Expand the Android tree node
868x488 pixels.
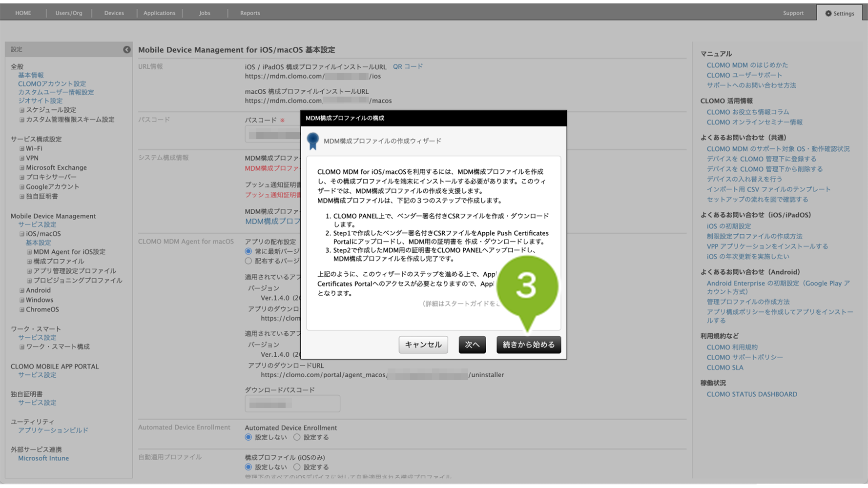21,290
